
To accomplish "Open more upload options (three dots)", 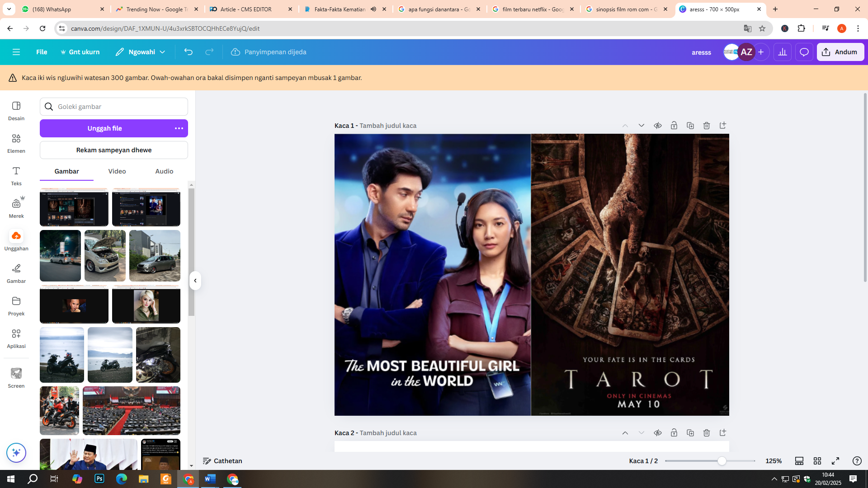I will pos(179,128).
